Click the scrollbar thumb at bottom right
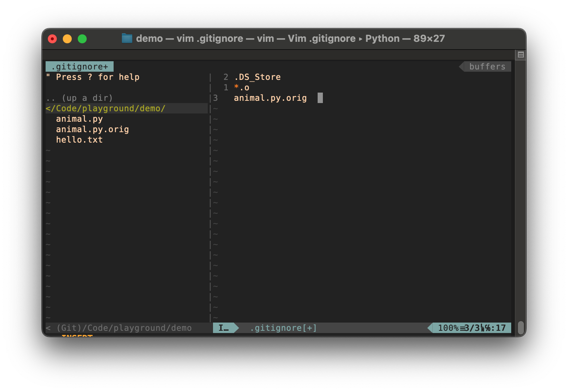The width and height of the screenshot is (568, 392). [521, 328]
